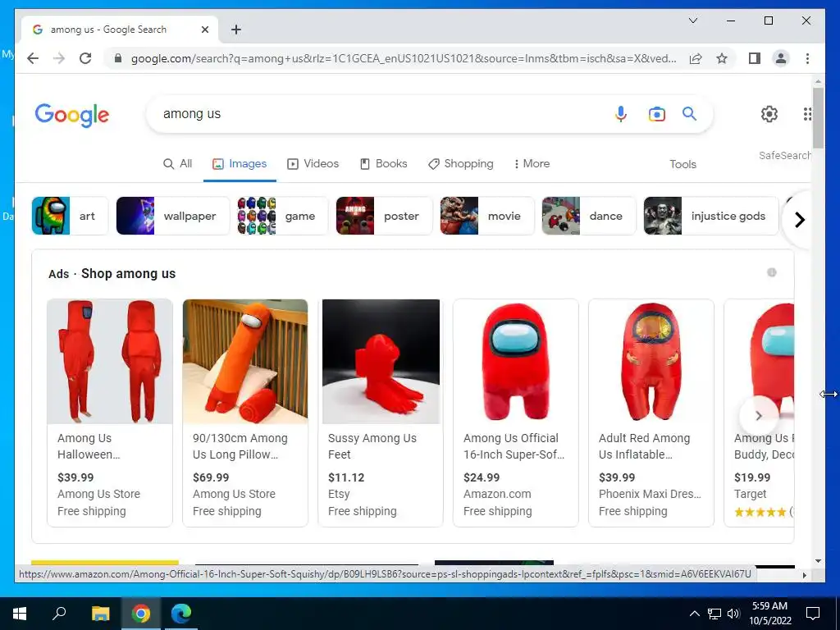
Task: Open Microsoft Edge from taskbar
Action: click(181, 614)
